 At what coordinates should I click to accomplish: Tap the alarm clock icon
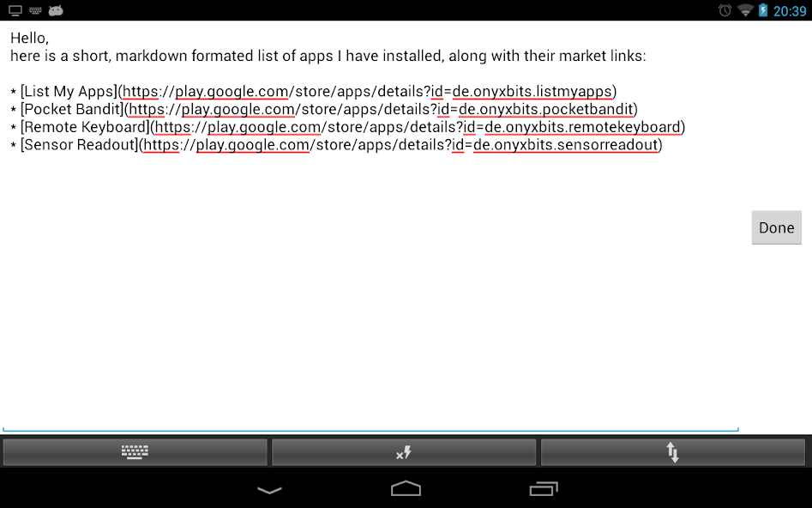tap(723, 10)
